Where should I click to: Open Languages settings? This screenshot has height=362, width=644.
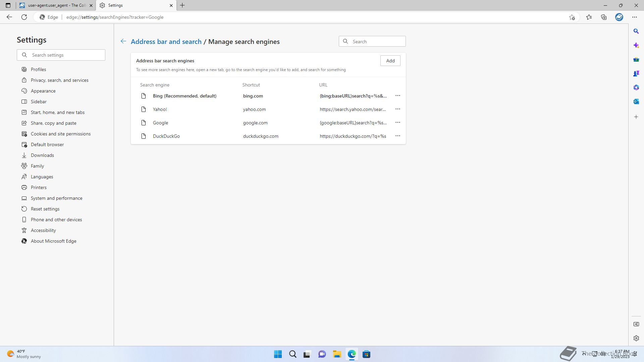pos(42,177)
